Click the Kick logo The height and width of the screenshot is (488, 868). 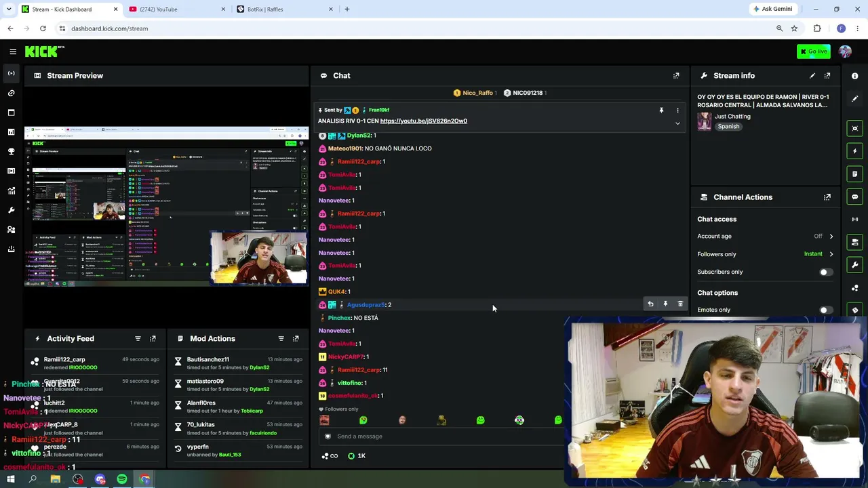45,52
